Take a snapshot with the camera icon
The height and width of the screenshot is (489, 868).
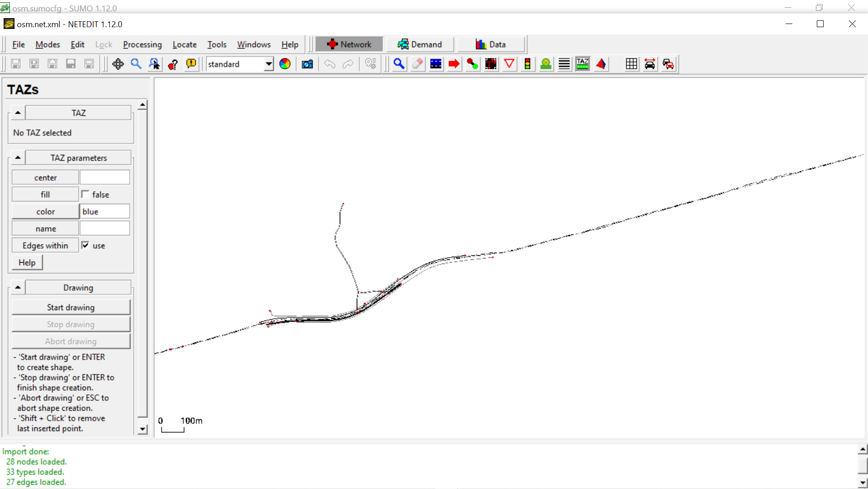point(307,64)
